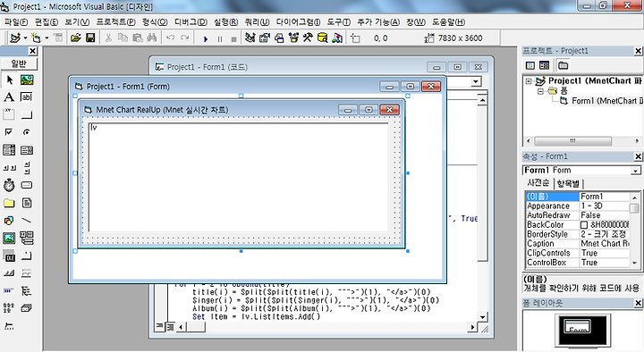The height and width of the screenshot is (352, 644).
Task: Open the Menu Editor toolbar icon
Action: [58, 38]
